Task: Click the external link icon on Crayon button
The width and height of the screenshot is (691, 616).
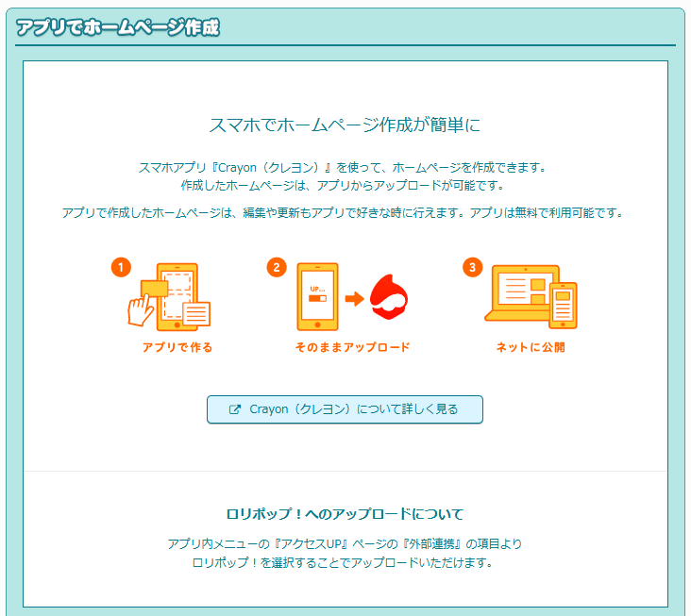Action: 235,410
